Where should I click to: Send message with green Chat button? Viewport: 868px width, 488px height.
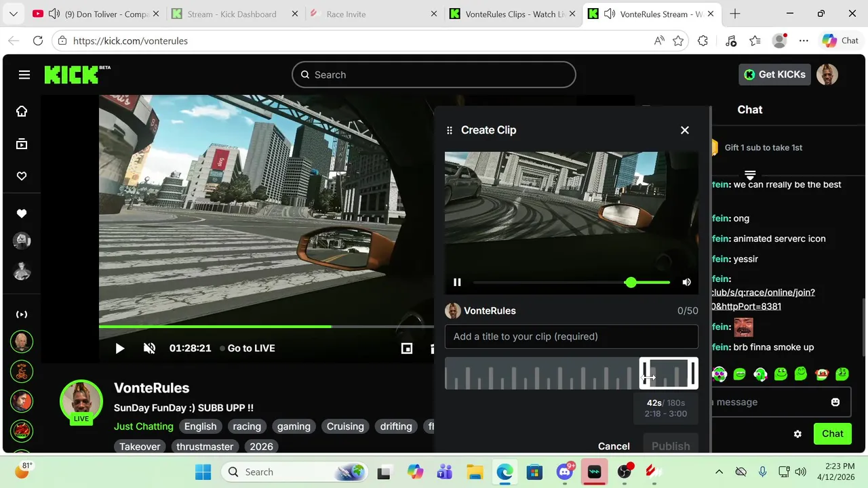(x=832, y=434)
